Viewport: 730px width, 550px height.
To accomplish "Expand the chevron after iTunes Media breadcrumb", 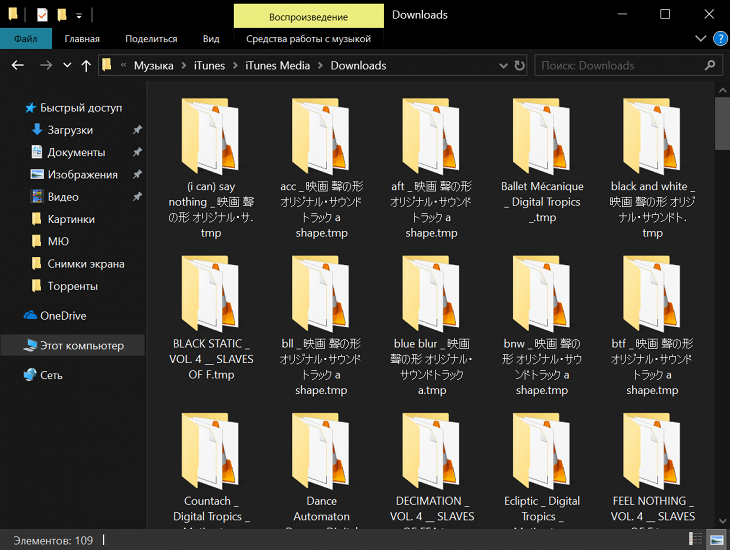I will click(x=320, y=66).
